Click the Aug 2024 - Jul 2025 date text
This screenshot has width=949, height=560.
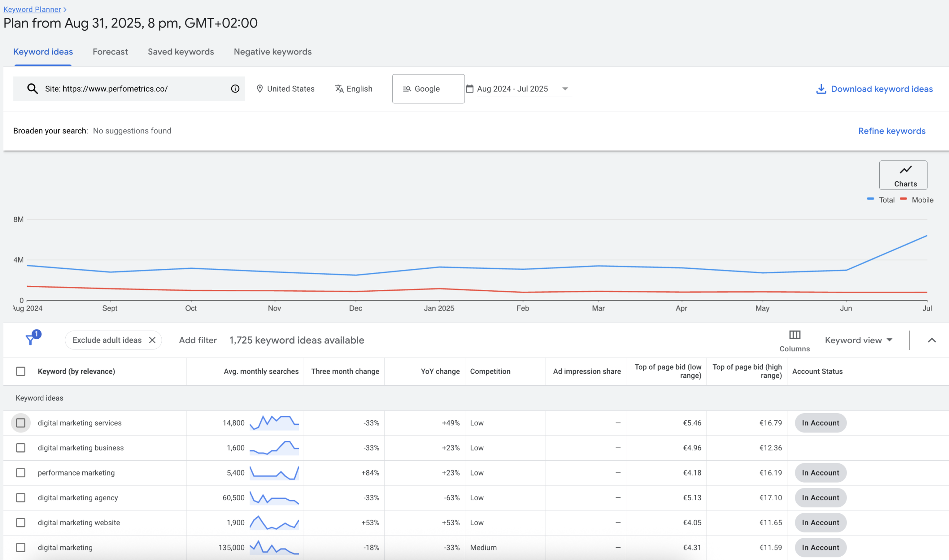512,89
